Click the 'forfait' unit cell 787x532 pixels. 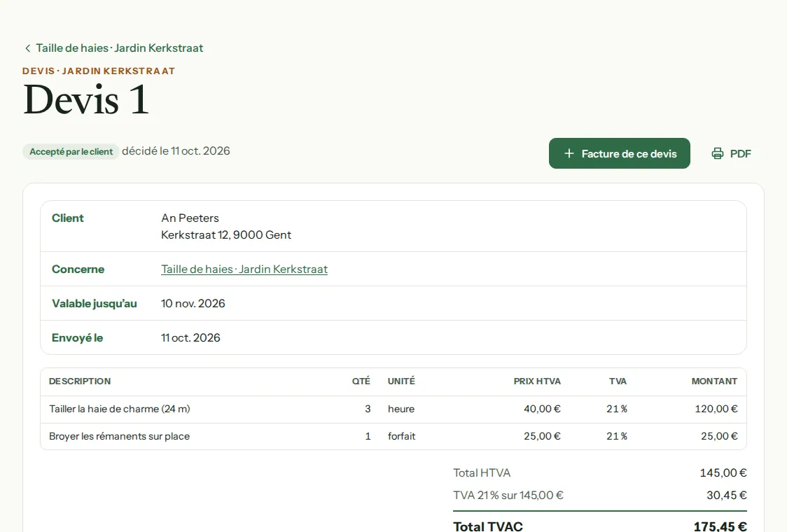tap(401, 436)
